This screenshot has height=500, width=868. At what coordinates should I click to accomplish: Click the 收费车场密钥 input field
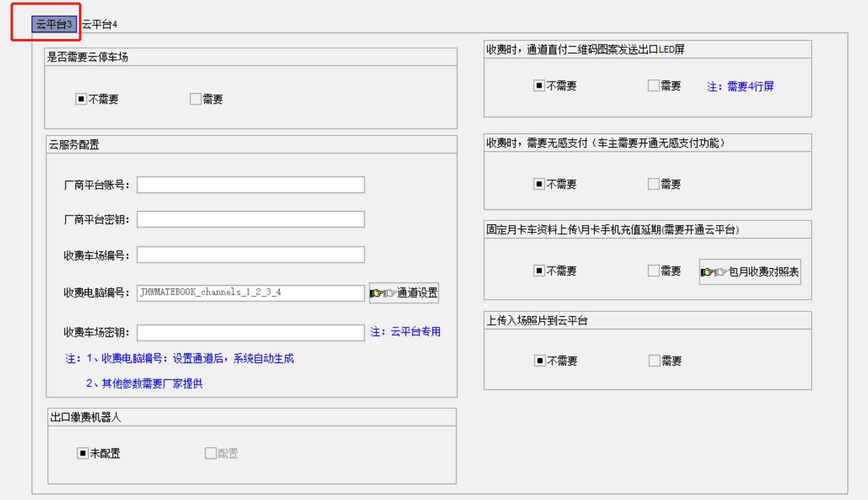(x=250, y=332)
